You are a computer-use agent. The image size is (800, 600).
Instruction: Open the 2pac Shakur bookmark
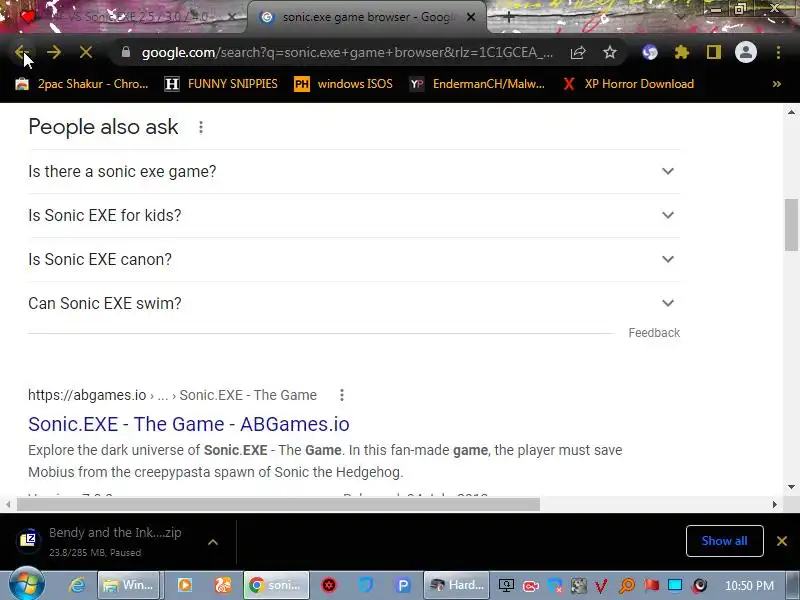tap(82, 84)
